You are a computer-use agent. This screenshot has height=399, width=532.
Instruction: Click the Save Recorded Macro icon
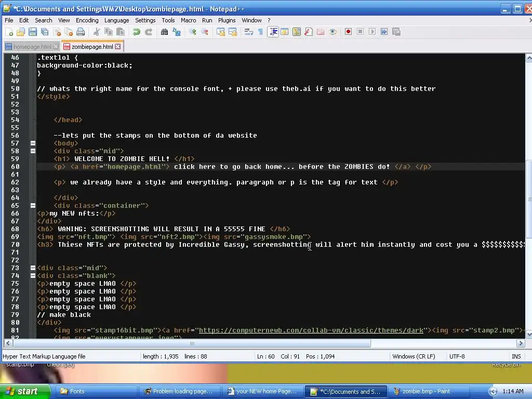(x=396, y=32)
